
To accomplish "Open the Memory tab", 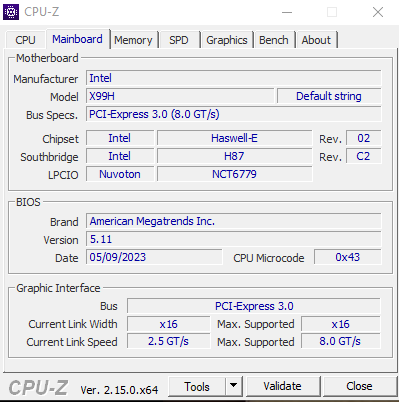I will click(x=133, y=40).
